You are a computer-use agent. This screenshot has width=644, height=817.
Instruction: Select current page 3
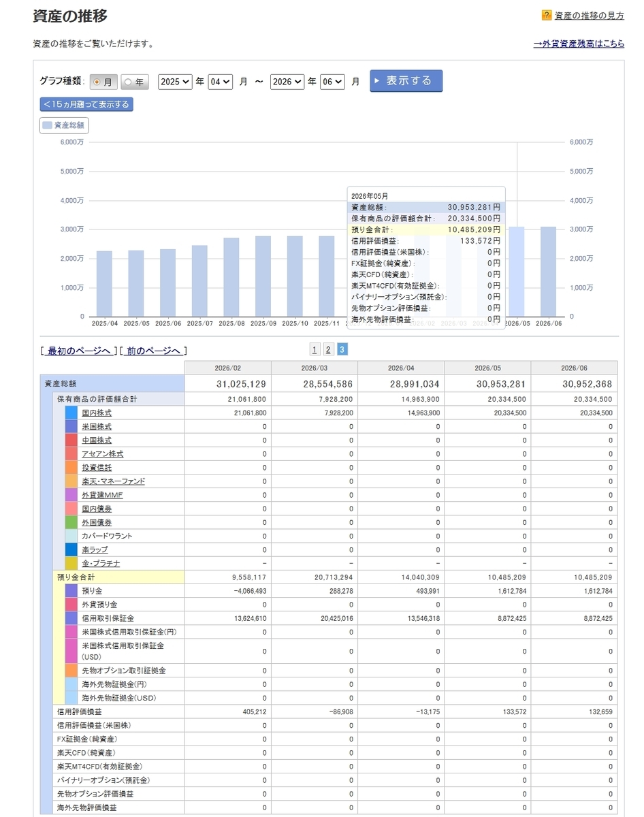pyautogui.click(x=342, y=349)
